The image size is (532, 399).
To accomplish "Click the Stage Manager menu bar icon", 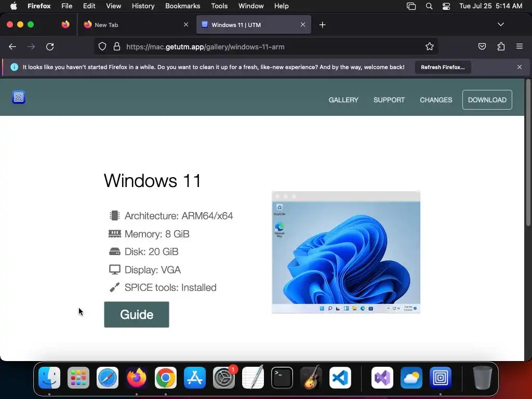I will [411, 6].
